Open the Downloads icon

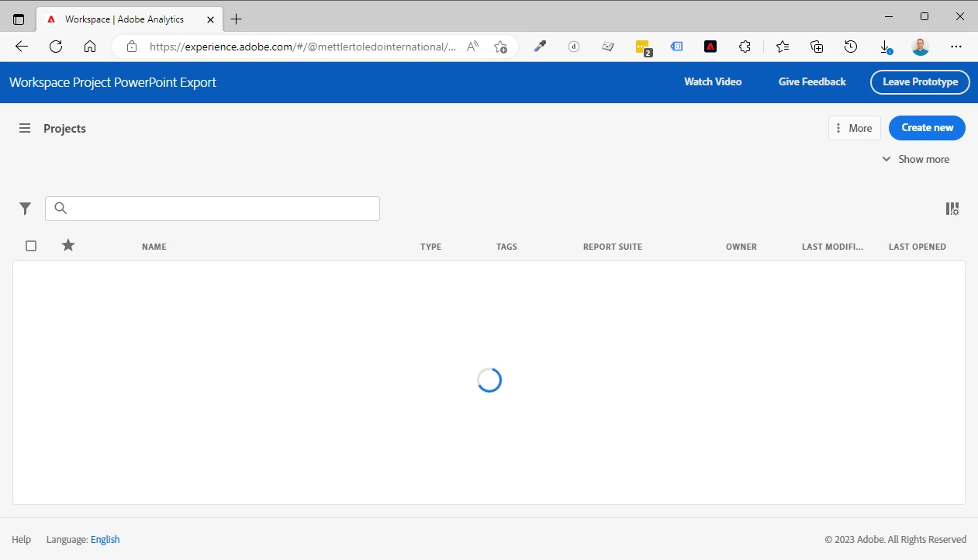tap(885, 47)
